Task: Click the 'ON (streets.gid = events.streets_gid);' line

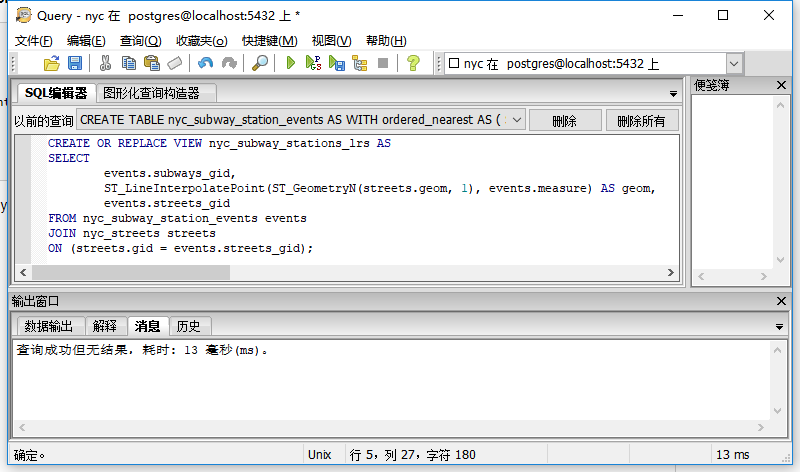Action: (x=180, y=249)
